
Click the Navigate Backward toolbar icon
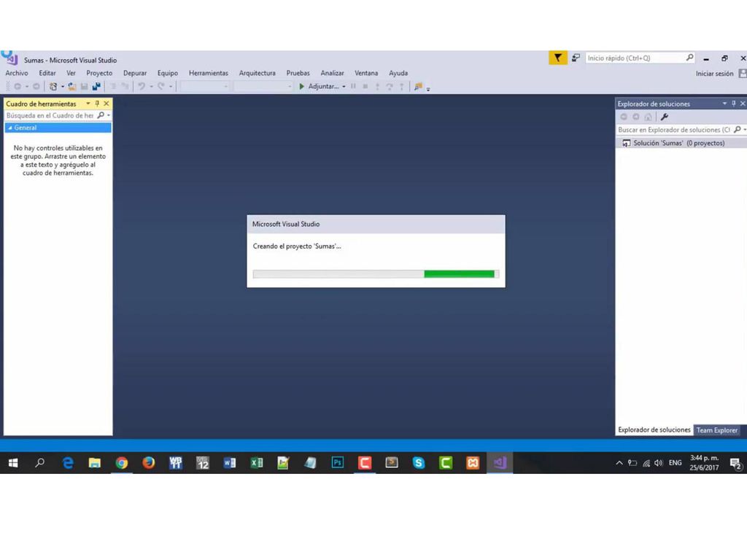pos(18,86)
